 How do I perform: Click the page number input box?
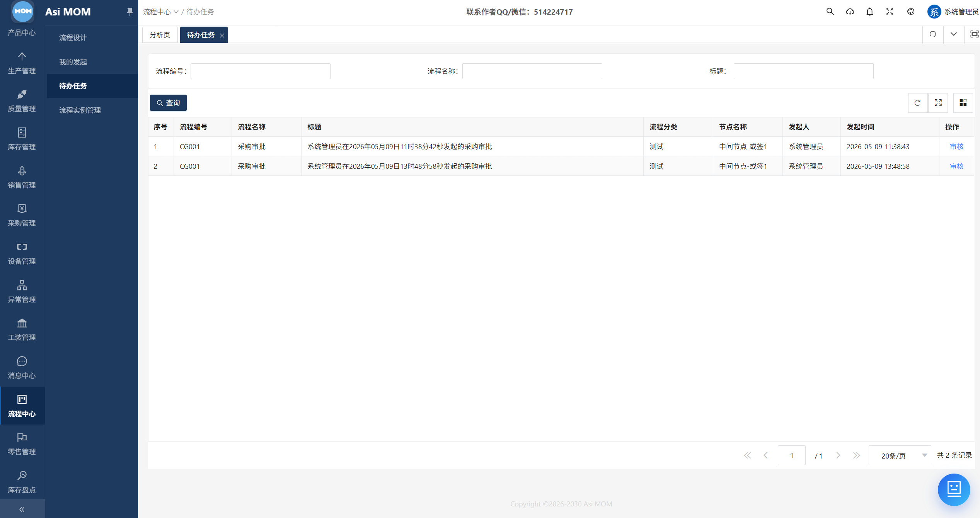791,455
